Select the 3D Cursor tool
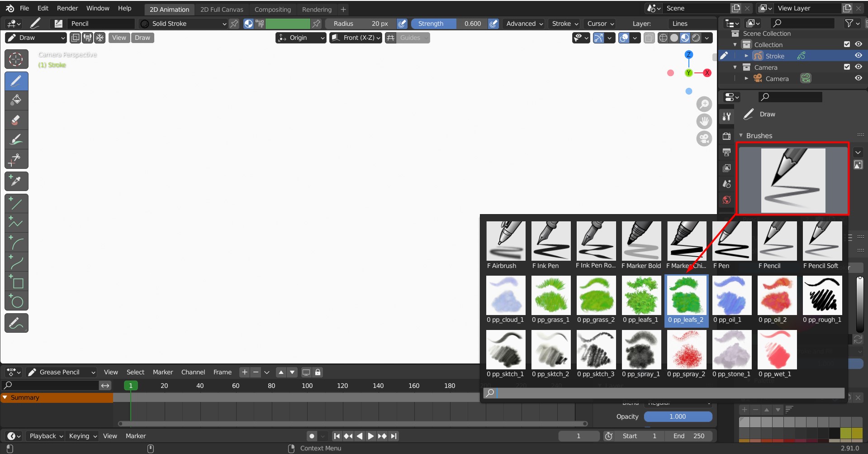This screenshot has width=868, height=454. (x=16, y=59)
